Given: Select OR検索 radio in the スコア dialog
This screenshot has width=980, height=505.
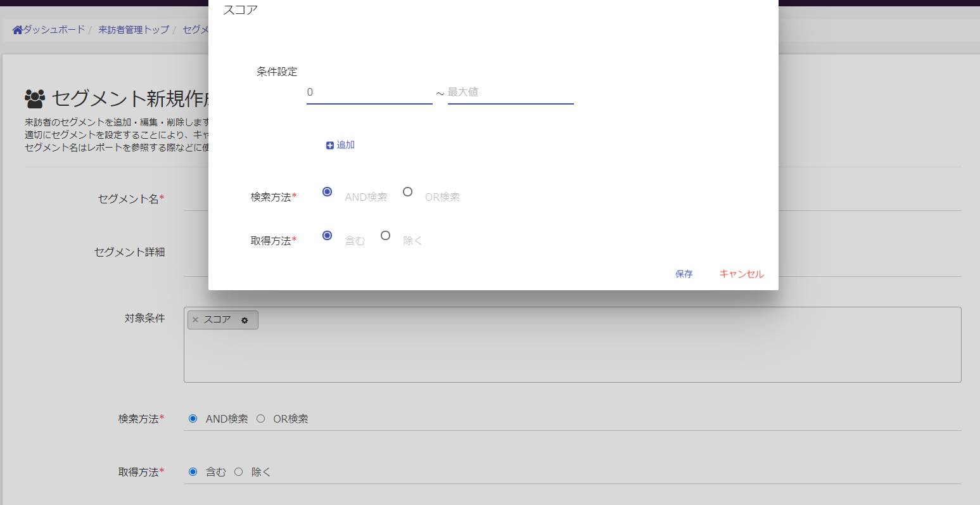Looking at the screenshot, I should coord(407,192).
